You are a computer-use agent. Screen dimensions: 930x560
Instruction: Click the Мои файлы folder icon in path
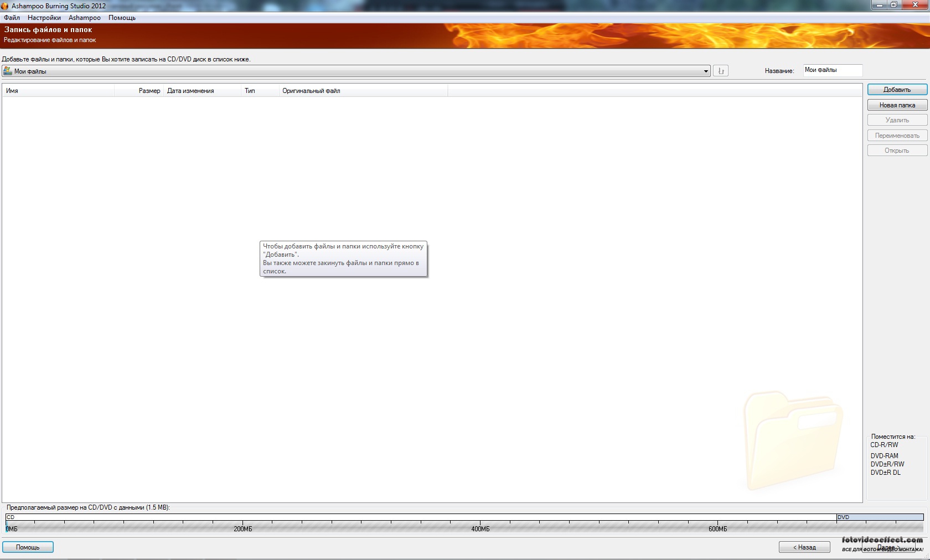pyautogui.click(x=8, y=71)
